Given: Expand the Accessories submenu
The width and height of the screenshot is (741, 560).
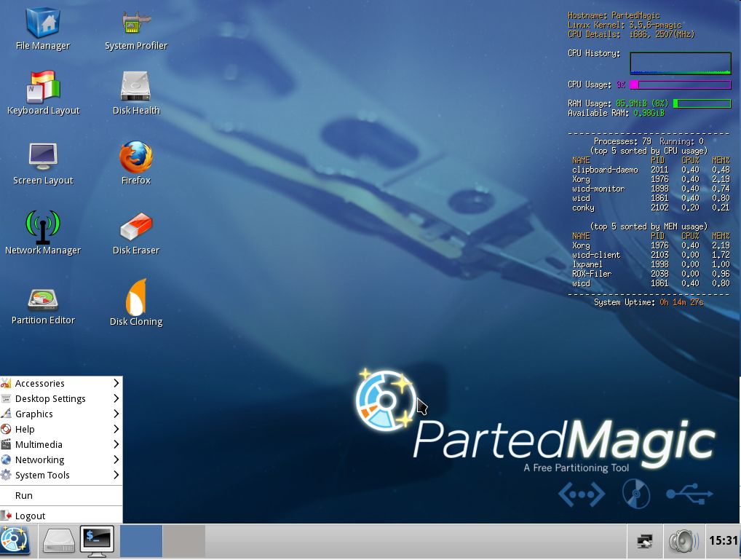Looking at the screenshot, I should pos(61,384).
